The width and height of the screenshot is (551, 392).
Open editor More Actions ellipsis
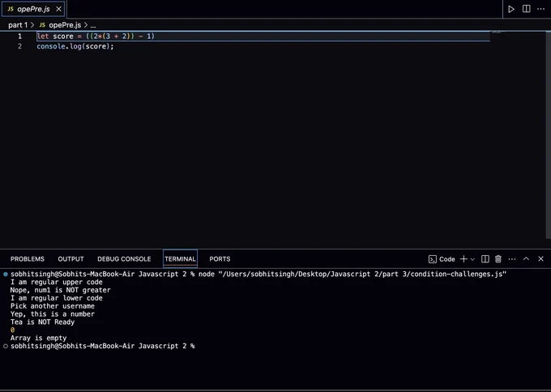pos(540,9)
